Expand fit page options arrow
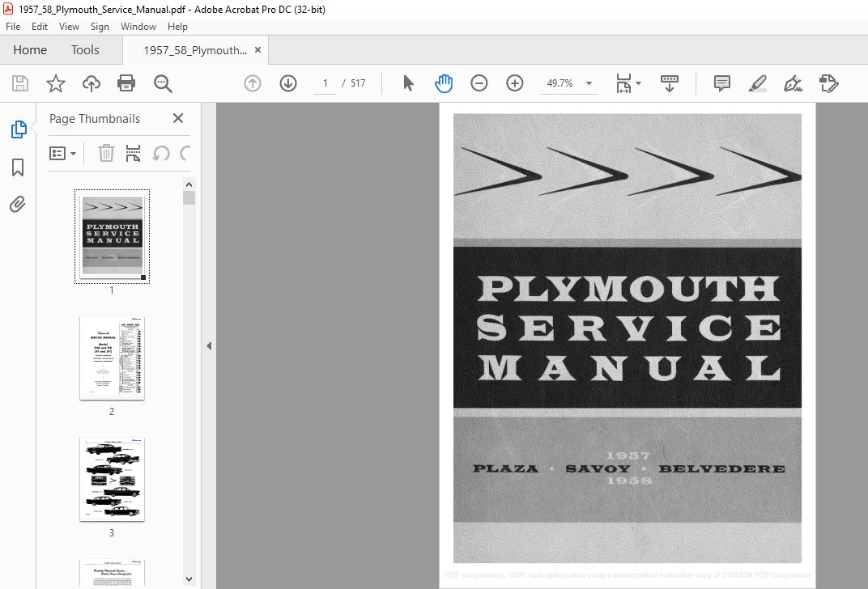The image size is (868, 589). 638,83
